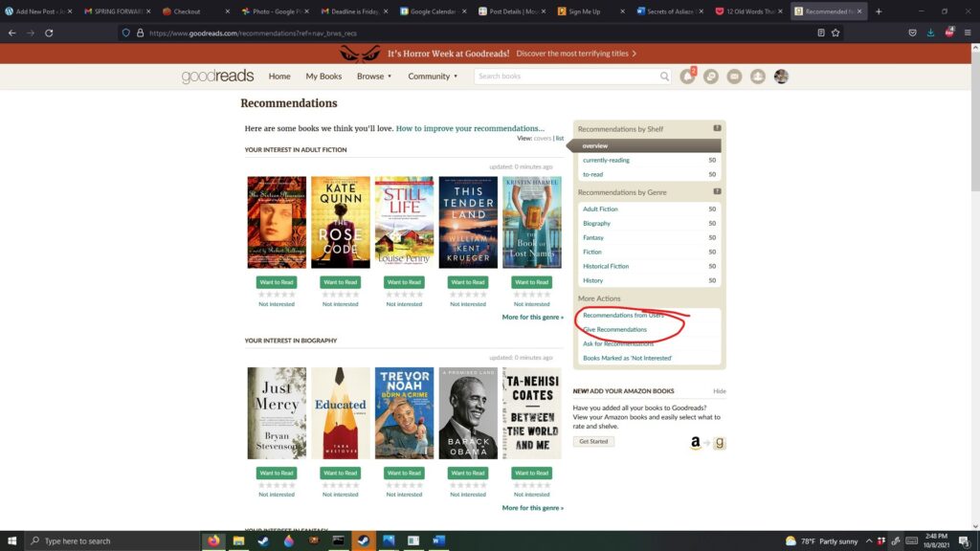Expand the Community dropdown menu

coord(433,77)
